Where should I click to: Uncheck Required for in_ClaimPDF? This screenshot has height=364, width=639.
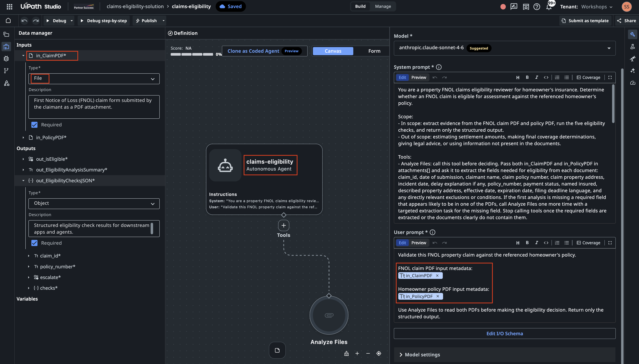point(34,125)
